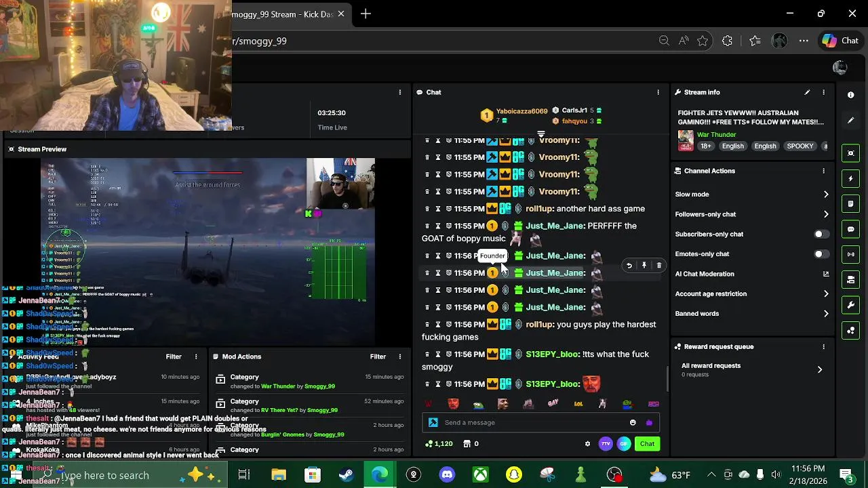Screen dimensions: 868x488
Task: Click the green Chat send button
Action: pos(647,444)
